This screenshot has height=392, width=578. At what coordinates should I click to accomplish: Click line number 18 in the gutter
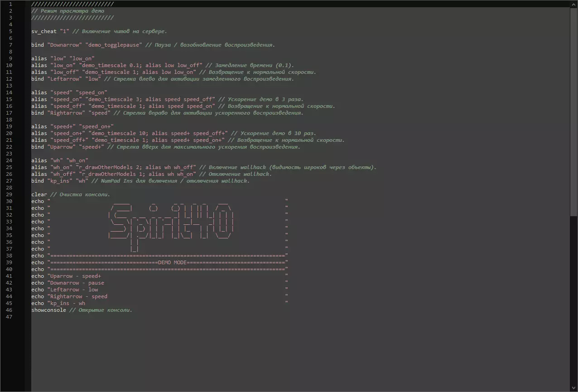10,120
